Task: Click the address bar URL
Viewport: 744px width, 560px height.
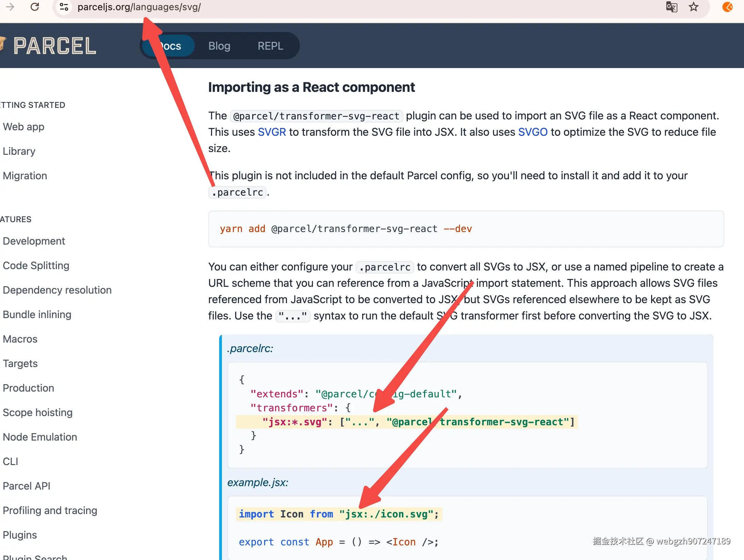Action: pyautogui.click(x=139, y=7)
